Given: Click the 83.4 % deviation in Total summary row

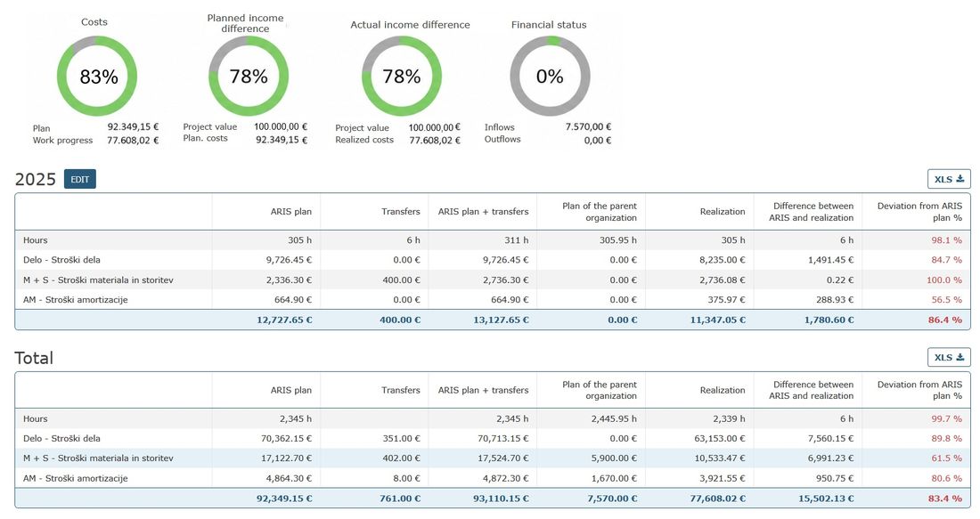Looking at the screenshot, I should 945,499.
